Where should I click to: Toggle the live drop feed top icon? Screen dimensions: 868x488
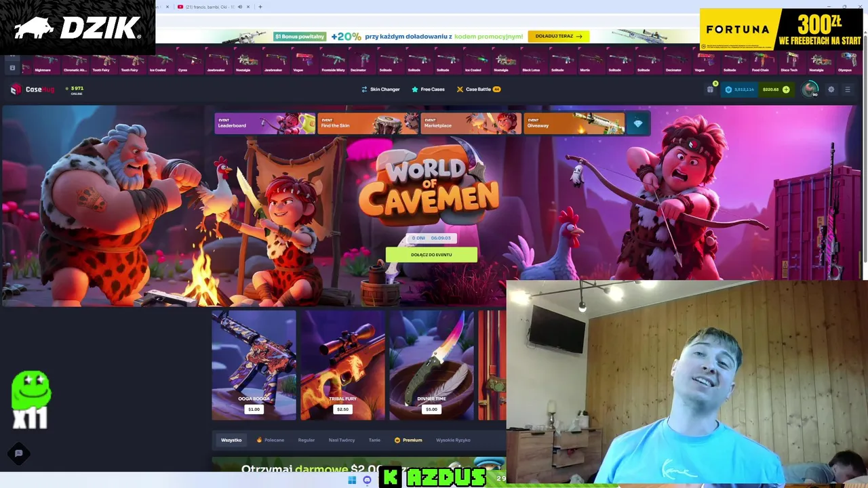click(x=12, y=58)
